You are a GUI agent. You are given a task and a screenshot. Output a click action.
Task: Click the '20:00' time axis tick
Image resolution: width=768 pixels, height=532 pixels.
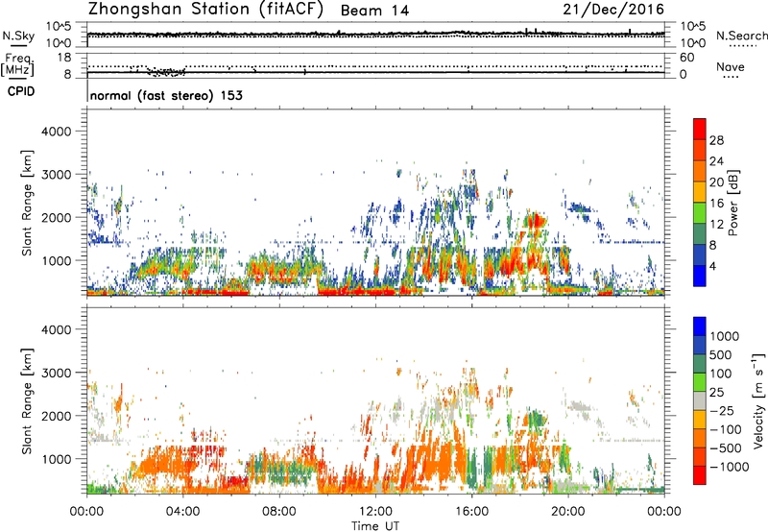click(568, 512)
